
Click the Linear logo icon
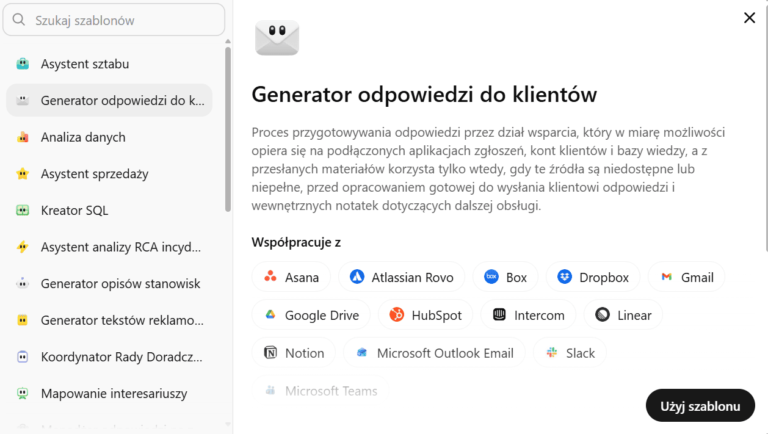[x=602, y=314]
